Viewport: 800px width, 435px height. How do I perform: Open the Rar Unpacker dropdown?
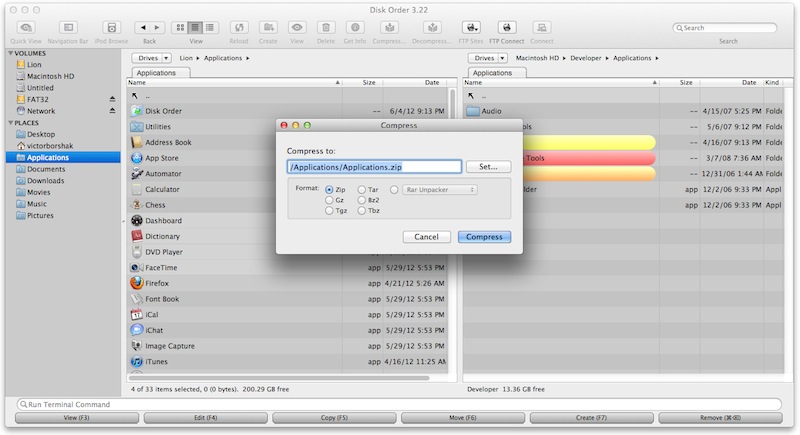click(440, 189)
